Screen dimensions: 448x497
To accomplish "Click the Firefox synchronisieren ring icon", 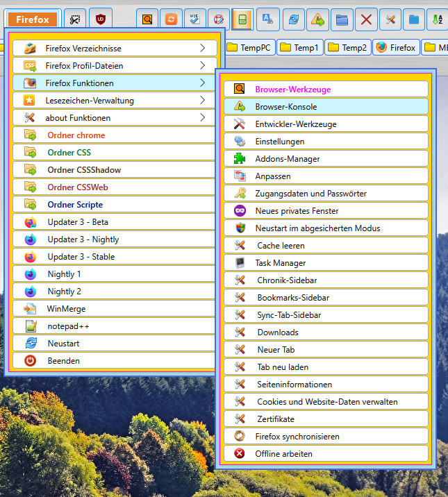I will [240, 437].
